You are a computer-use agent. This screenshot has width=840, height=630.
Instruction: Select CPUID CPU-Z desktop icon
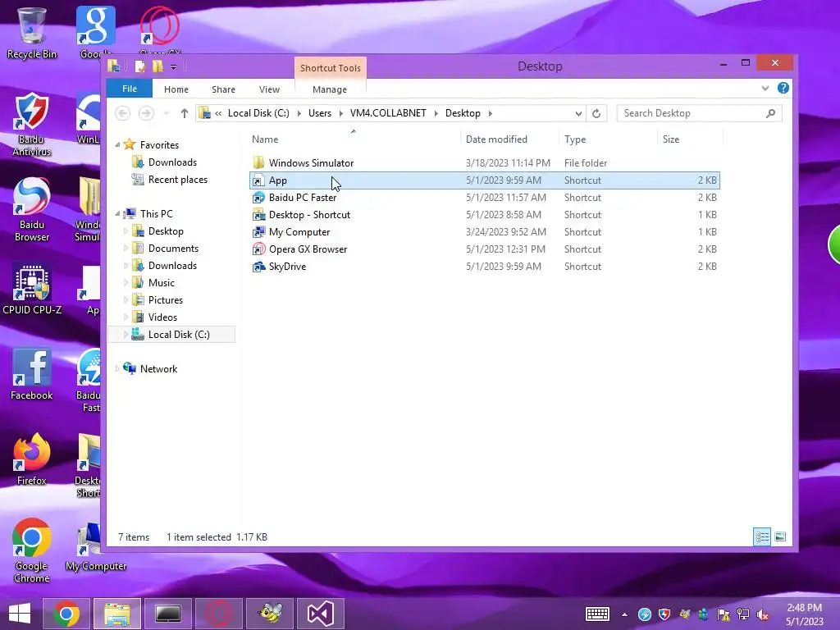(32, 290)
